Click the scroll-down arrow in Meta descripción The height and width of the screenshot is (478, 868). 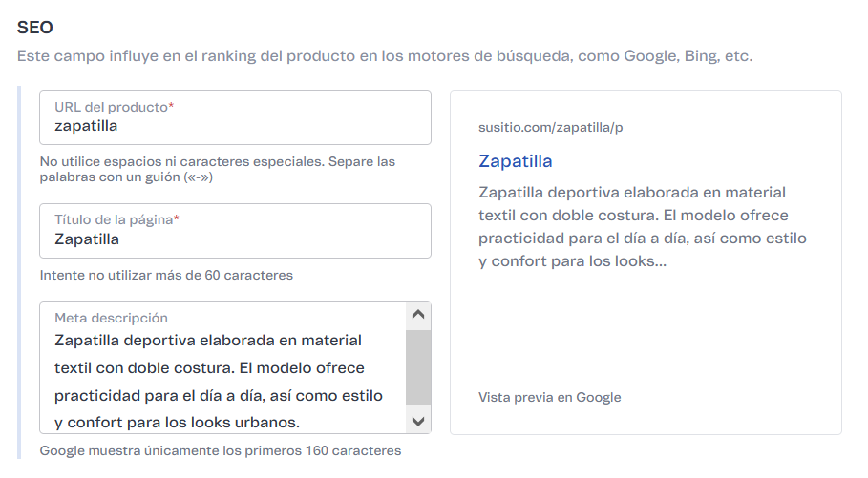tap(418, 421)
